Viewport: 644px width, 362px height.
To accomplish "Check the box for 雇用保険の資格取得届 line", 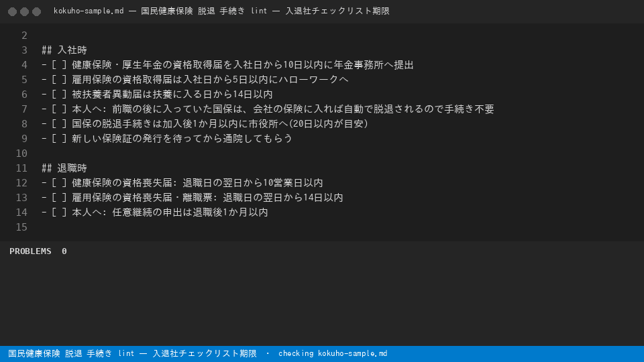I will 59,80.
